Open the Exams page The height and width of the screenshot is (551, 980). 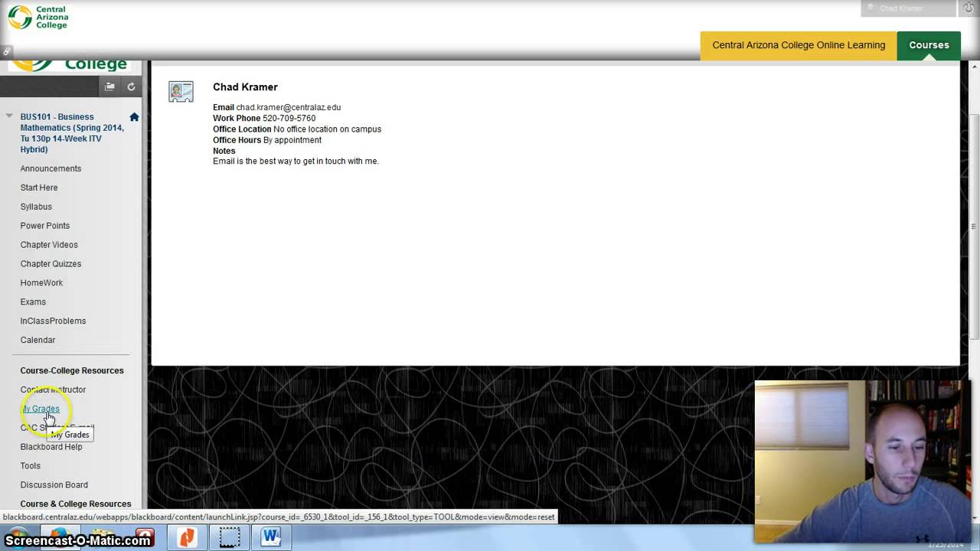[x=33, y=302]
